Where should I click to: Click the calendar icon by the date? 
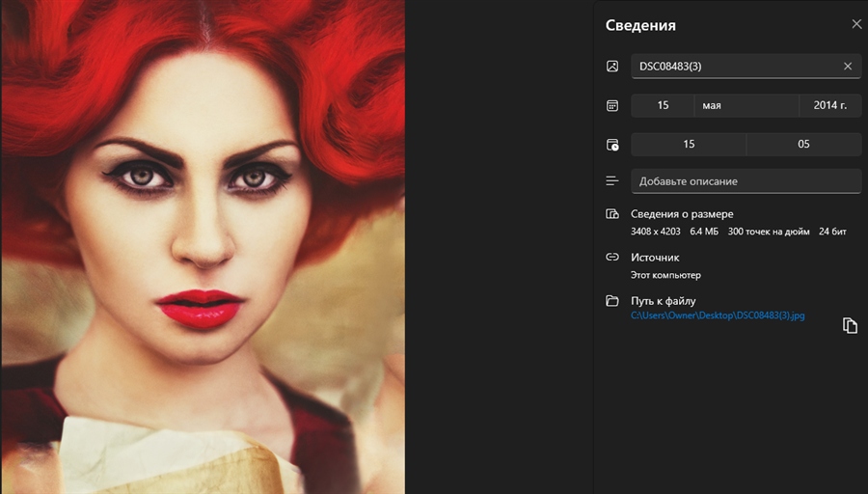click(611, 105)
